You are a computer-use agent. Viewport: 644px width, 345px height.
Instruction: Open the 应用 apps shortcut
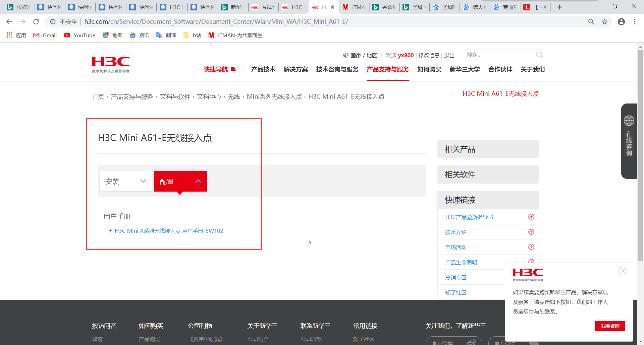click(16, 35)
